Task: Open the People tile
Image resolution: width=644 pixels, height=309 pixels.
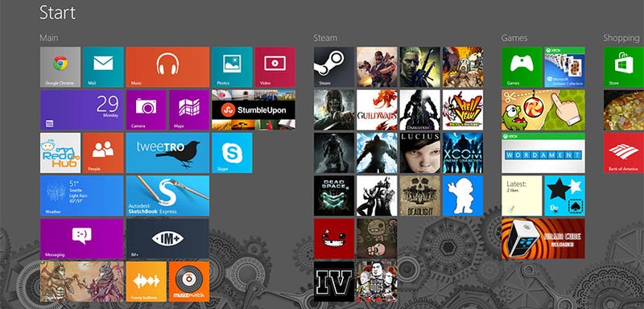Action: [x=103, y=153]
